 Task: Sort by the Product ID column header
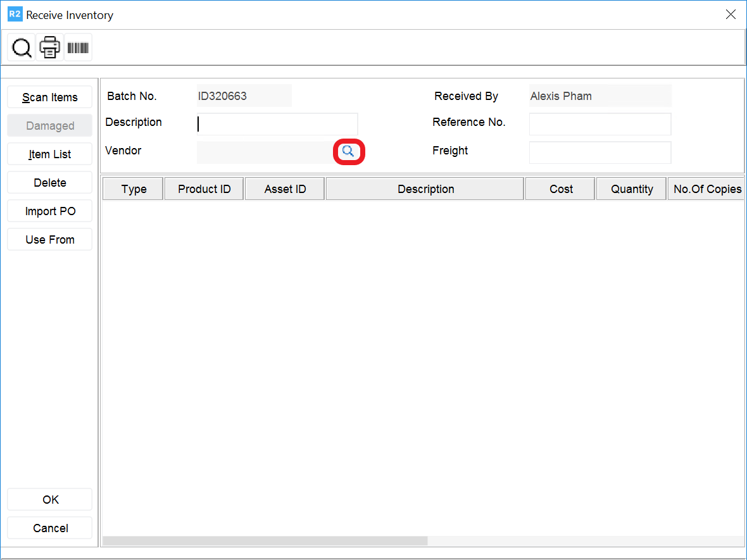[x=204, y=189]
